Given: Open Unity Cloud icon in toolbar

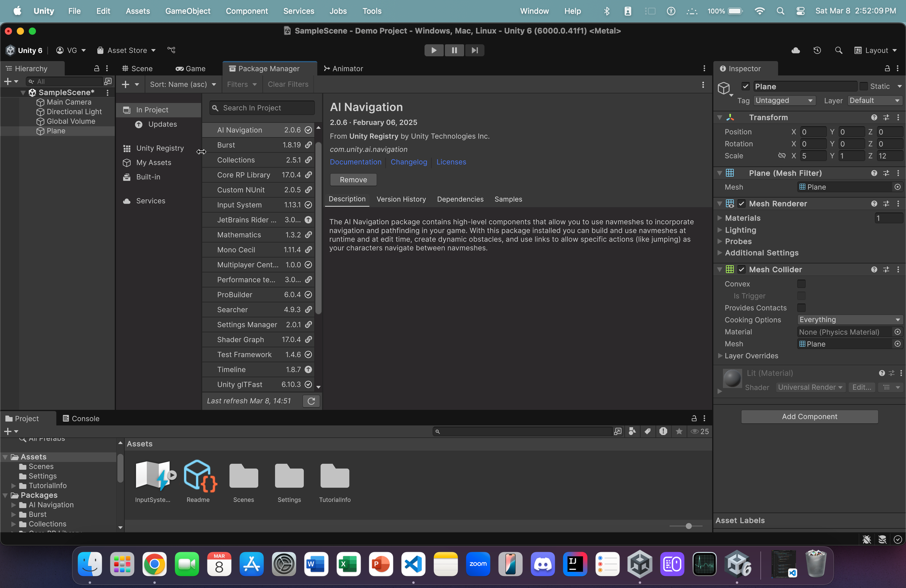Looking at the screenshot, I should pos(796,50).
